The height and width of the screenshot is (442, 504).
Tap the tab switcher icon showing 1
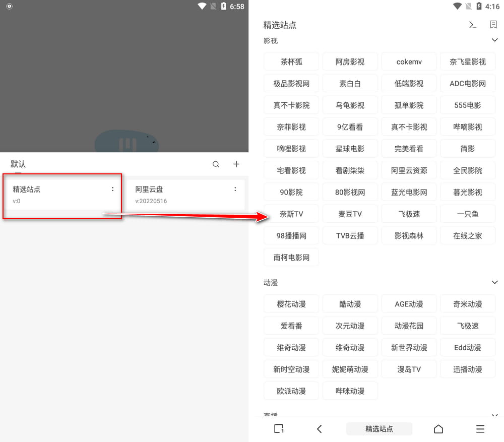tap(279, 429)
